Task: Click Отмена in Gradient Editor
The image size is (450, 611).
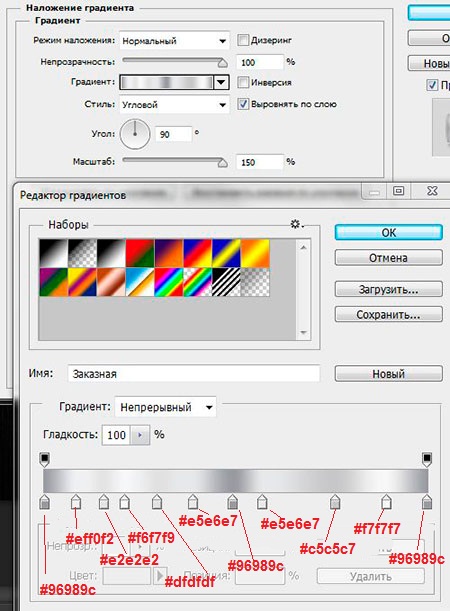Action: (388, 258)
